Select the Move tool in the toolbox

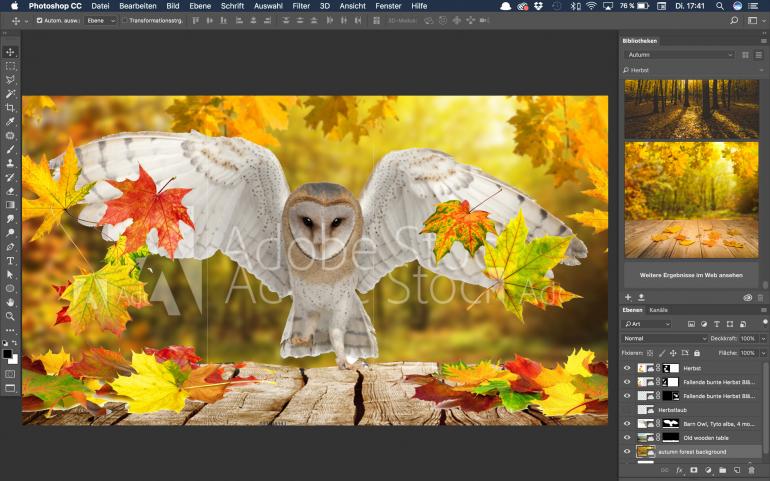(x=10, y=52)
